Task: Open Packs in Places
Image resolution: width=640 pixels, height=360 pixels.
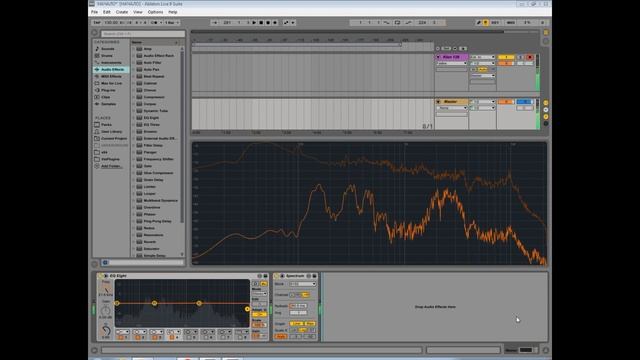Action: (106, 124)
